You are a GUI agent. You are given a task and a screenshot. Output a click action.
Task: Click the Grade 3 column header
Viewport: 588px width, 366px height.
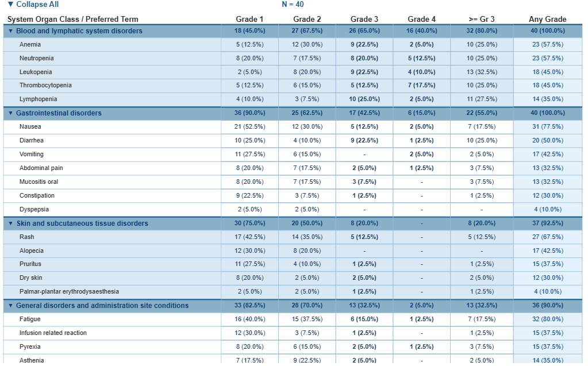pos(364,19)
